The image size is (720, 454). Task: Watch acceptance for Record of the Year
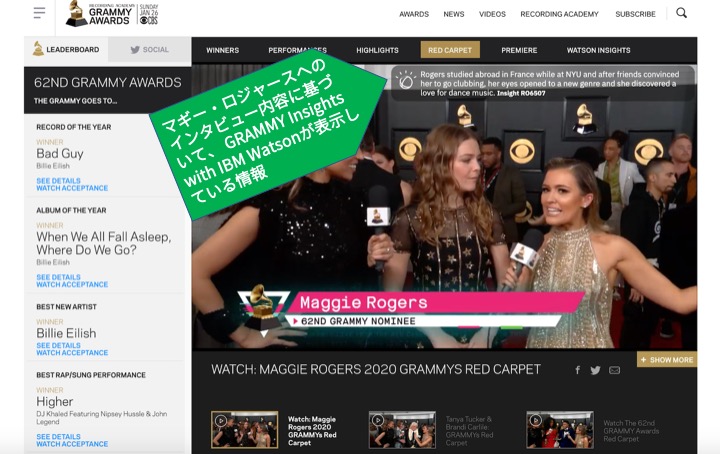(x=72, y=188)
